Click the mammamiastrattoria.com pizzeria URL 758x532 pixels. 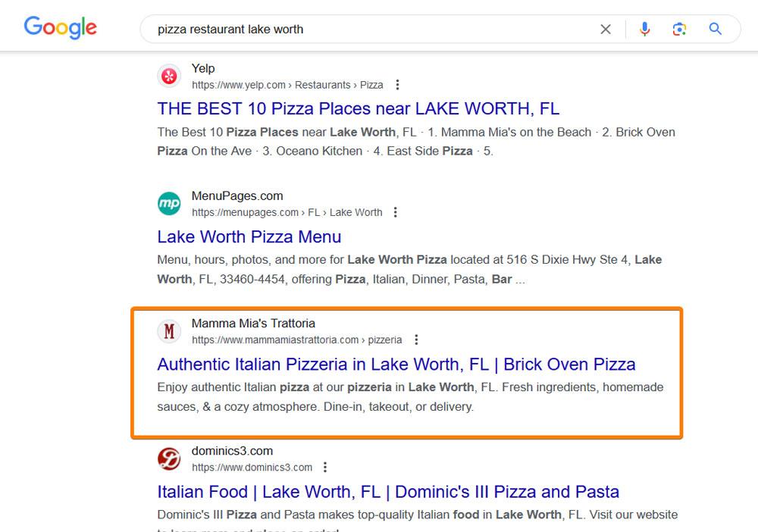[x=297, y=340]
